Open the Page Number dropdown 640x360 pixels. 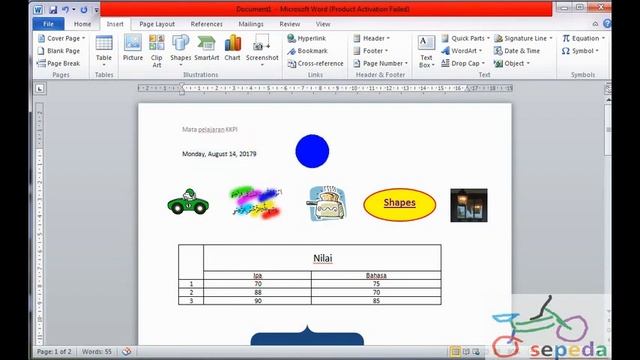click(x=380, y=64)
